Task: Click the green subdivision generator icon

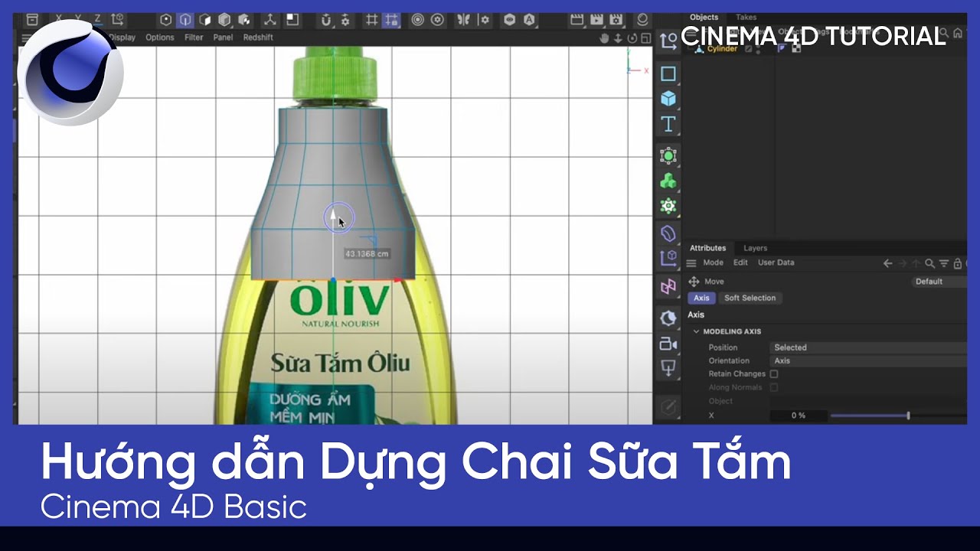Action: click(x=668, y=156)
